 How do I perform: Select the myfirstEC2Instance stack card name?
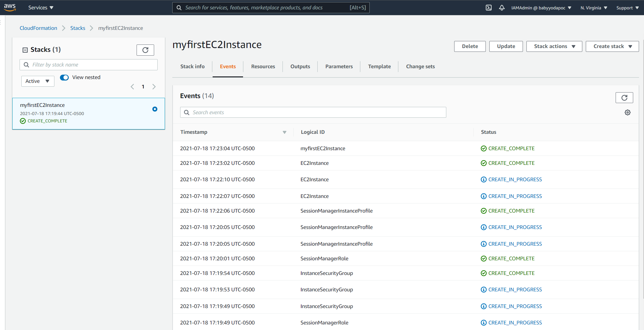point(42,105)
